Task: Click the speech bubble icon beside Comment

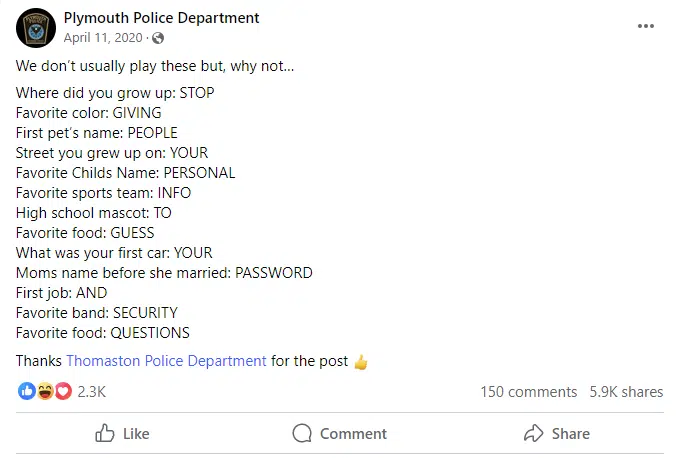Action: coord(302,433)
